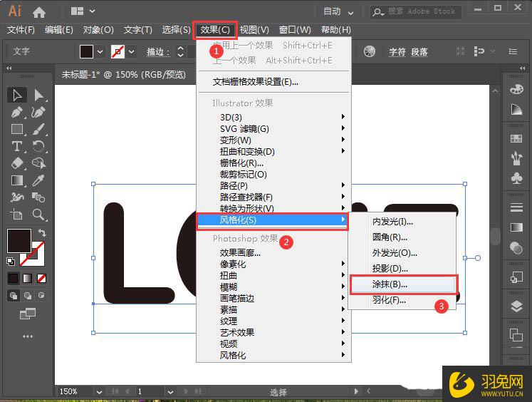Open the zoom level 150% dropdown
532x402 pixels.
[x=99, y=392]
